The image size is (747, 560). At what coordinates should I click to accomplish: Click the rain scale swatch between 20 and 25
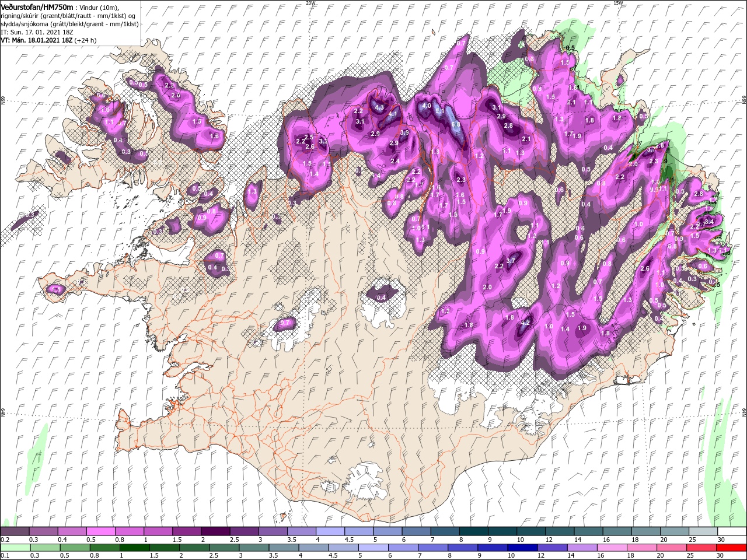(671, 548)
